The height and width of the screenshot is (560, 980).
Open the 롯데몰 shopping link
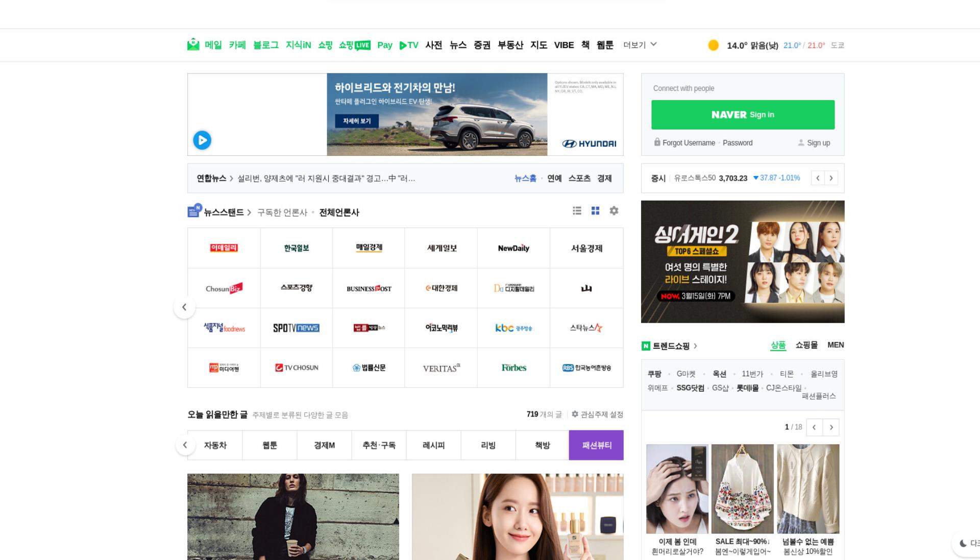tap(748, 388)
